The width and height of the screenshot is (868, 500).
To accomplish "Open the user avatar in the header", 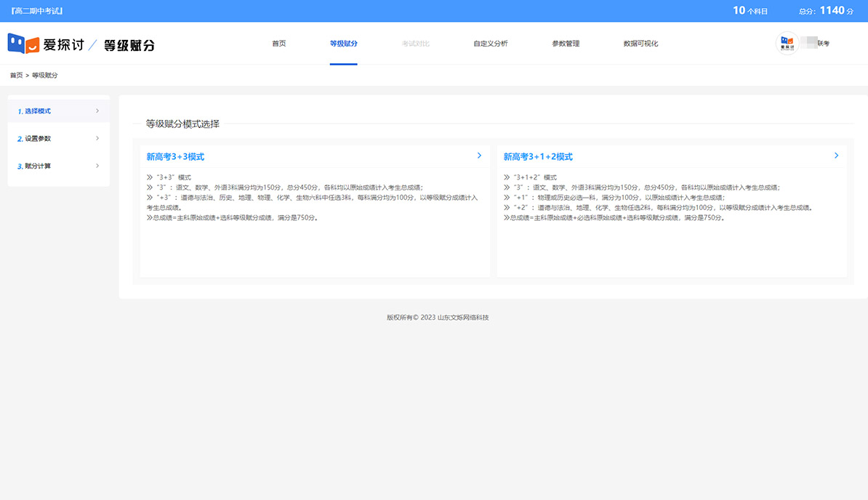I will 787,44.
